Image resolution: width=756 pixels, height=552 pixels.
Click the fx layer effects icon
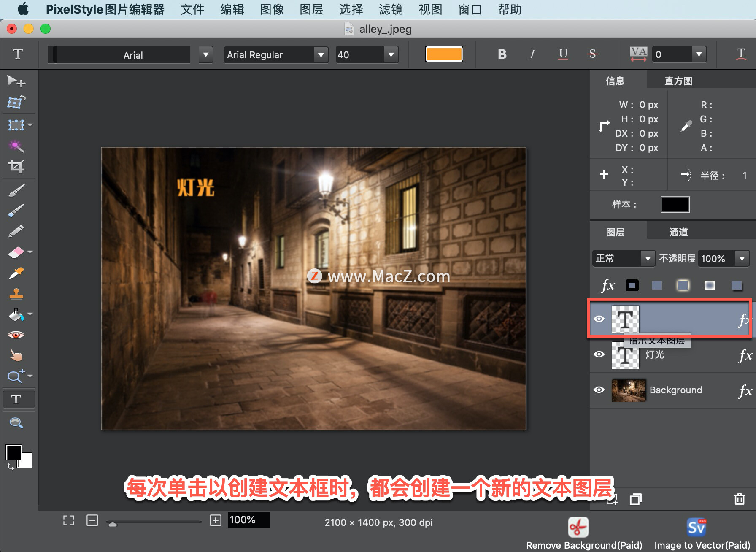coord(607,285)
